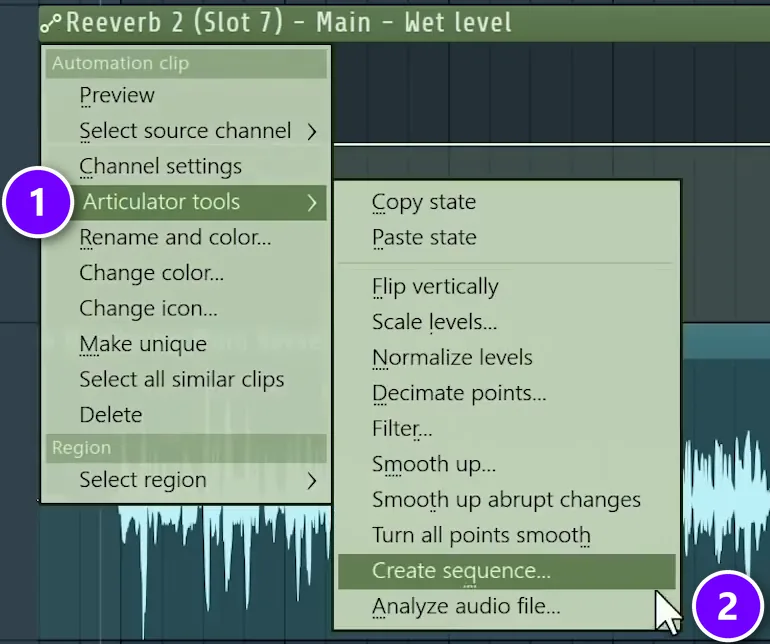Viewport: 770px width, 644px height.
Task: Click the automation line at the top of the clip
Action: 552,144
